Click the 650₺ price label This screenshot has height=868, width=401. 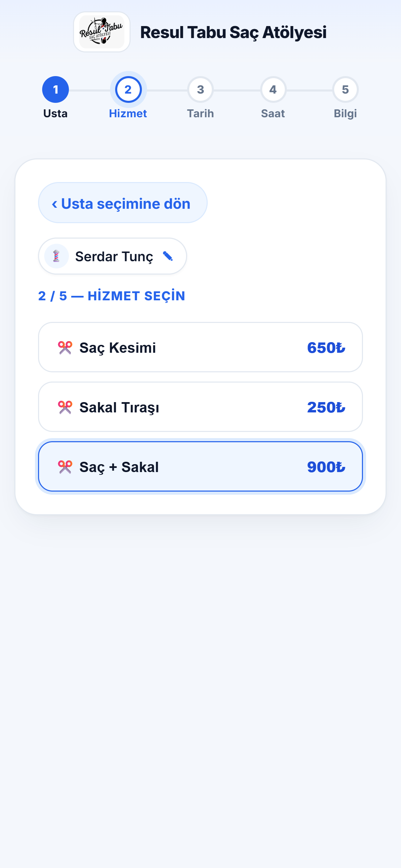click(326, 348)
